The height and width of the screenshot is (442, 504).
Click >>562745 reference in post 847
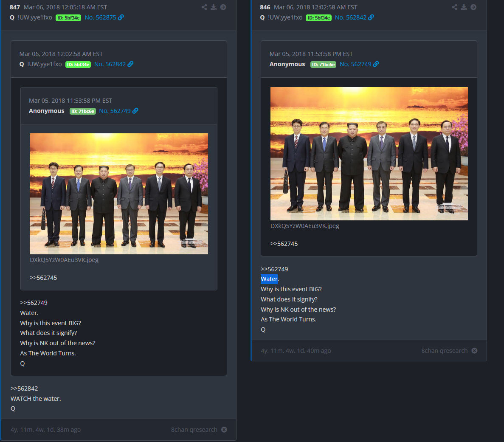coord(43,277)
